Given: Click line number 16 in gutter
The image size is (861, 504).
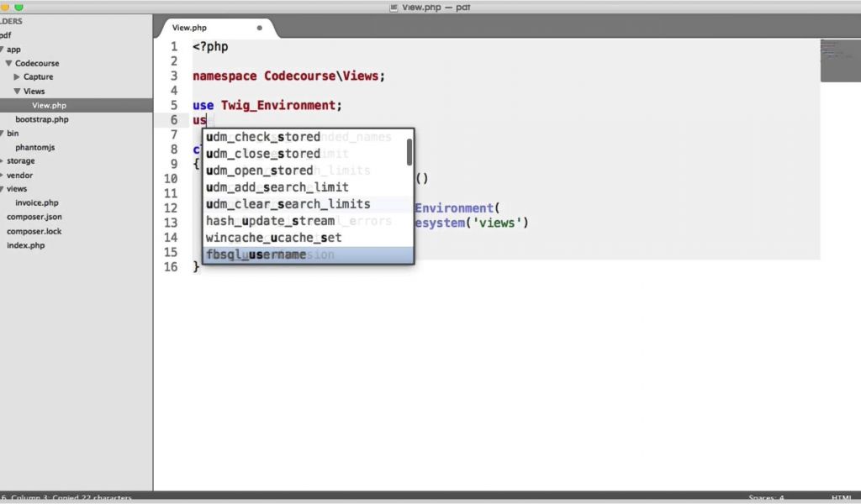Looking at the screenshot, I should pyautogui.click(x=171, y=267).
